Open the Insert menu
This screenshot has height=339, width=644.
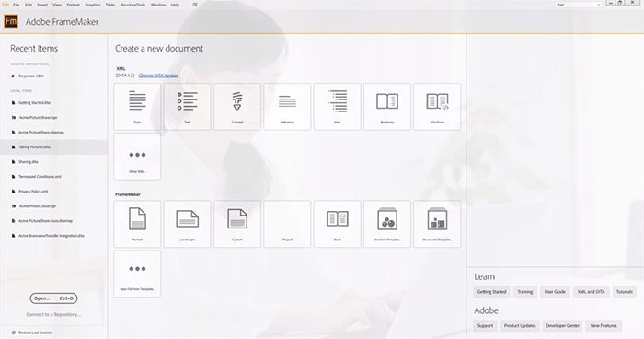pyautogui.click(x=42, y=5)
